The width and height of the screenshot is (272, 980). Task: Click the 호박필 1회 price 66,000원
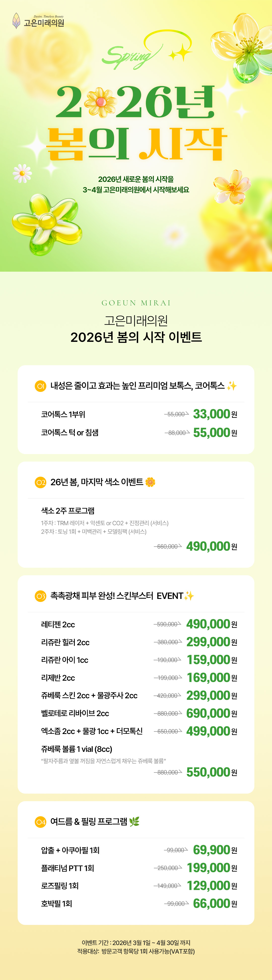(215, 904)
